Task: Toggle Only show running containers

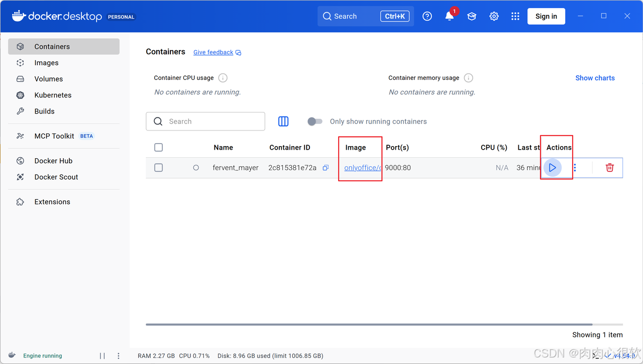Action: pyautogui.click(x=315, y=122)
